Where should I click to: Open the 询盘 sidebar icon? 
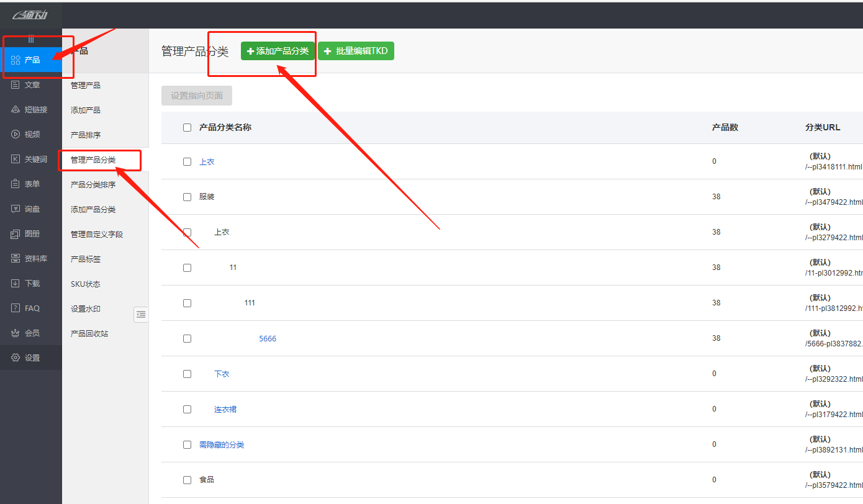point(16,209)
